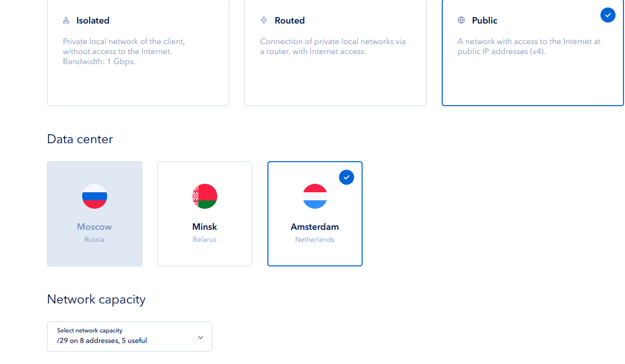Click the Amsterdam card checkmark badge
625x364 pixels.
pyautogui.click(x=347, y=177)
